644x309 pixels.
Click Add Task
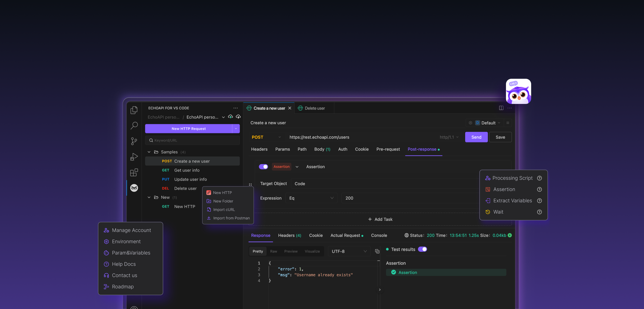coord(380,219)
